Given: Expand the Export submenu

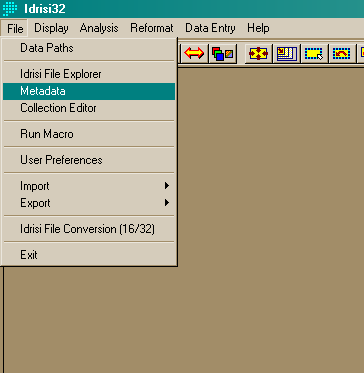Looking at the screenshot, I should [x=89, y=203].
